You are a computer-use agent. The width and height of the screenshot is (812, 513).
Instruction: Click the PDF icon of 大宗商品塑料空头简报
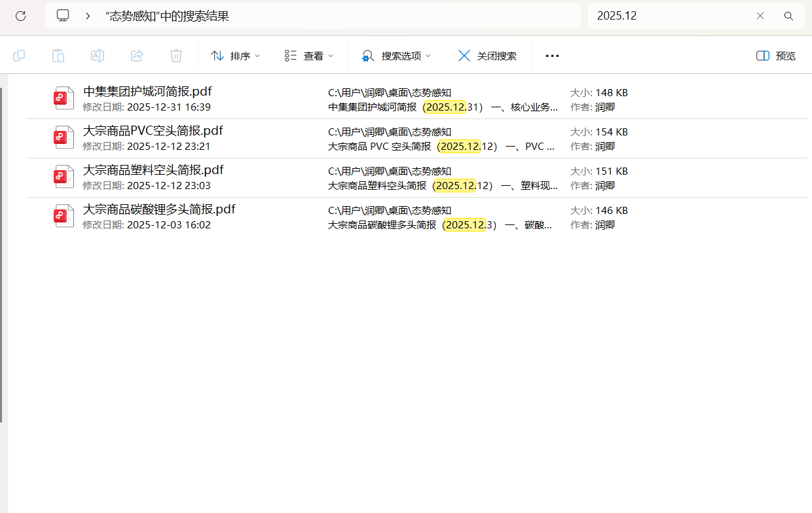point(64,177)
